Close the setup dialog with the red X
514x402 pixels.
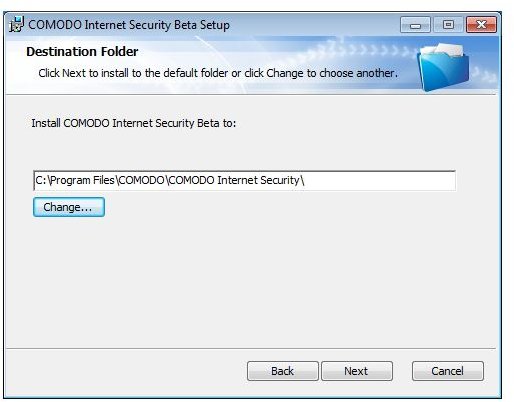pos(481,25)
